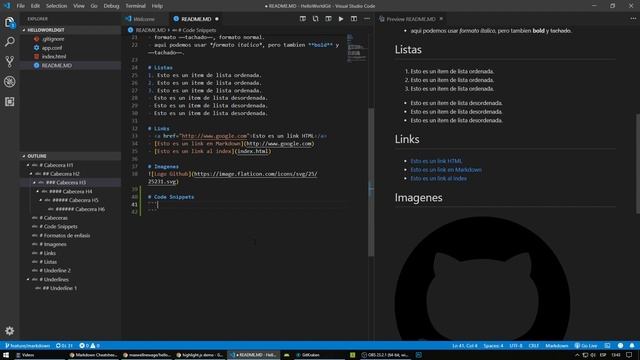Select Code Snippets in the outline
The image size is (640, 360).
pos(70,227)
